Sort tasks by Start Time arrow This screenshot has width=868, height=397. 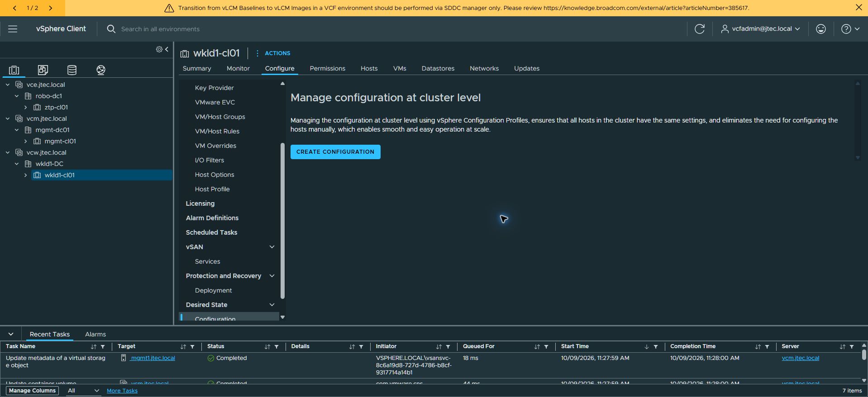tap(646, 347)
